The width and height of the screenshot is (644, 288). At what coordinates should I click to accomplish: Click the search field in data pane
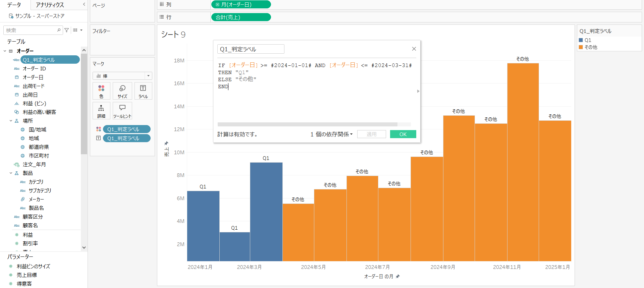click(x=33, y=30)
